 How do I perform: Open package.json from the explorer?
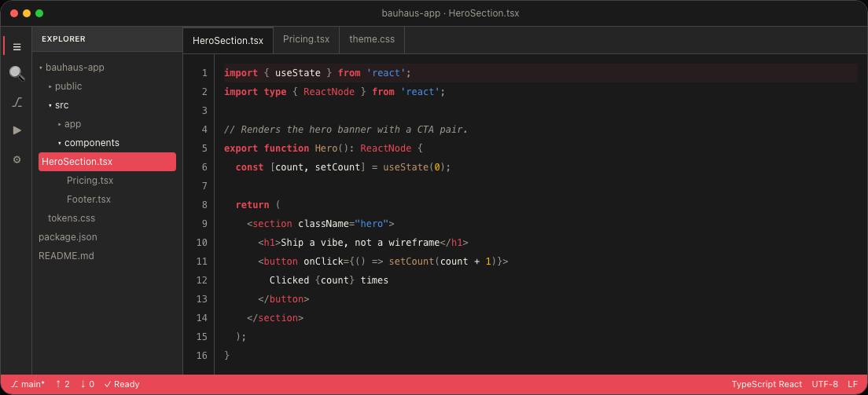pos(108,237)
